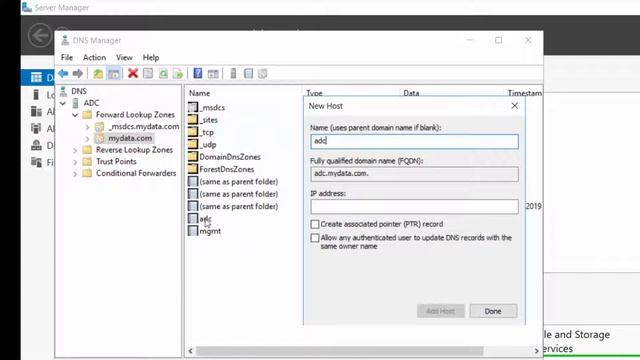Open the View menu
This screenshot has width=640, height=360.
[x=124, y=58]
